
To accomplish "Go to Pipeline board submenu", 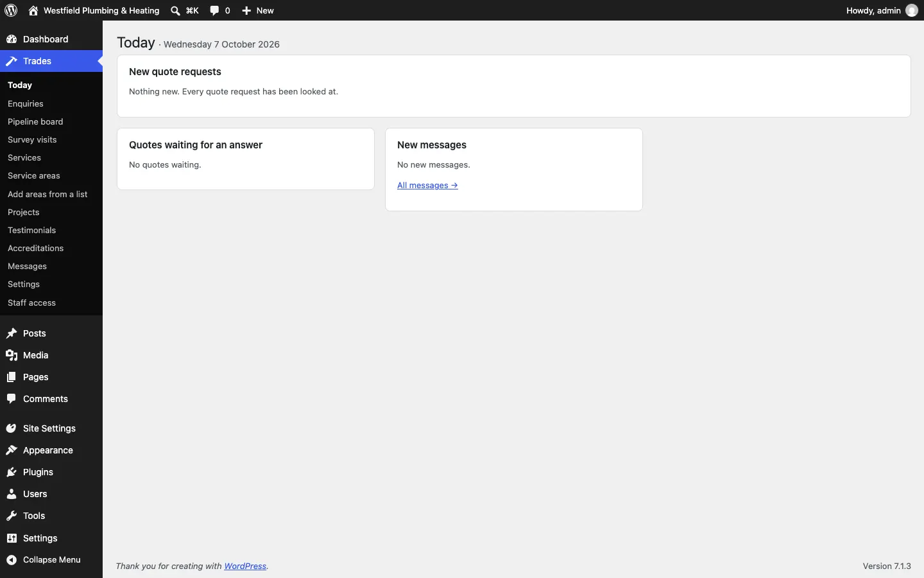I will click(x=35, y=122).
